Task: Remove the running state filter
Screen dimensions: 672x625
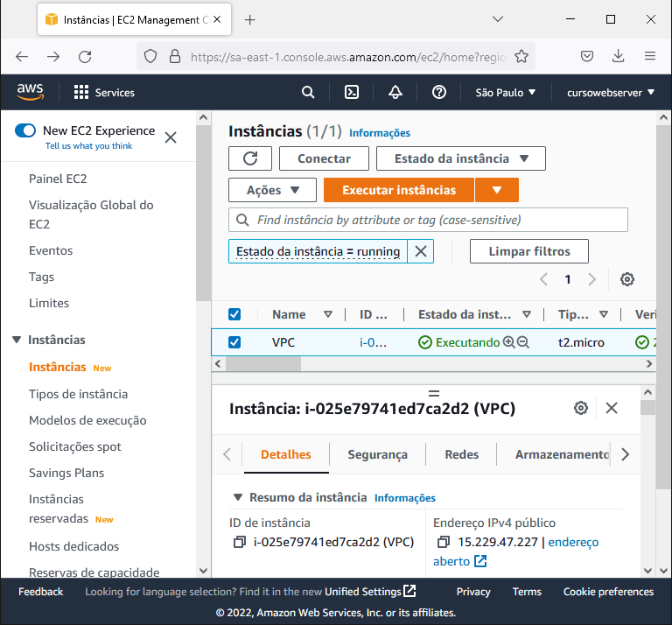Action: click(x=421, y=251)
